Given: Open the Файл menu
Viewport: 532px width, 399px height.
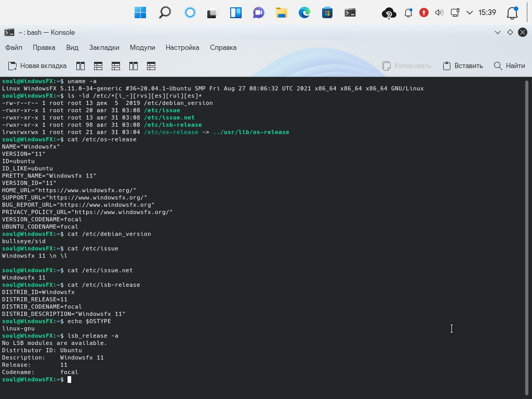Looking at the screenshot, I should pyautogui.click(x=14, y=47).
